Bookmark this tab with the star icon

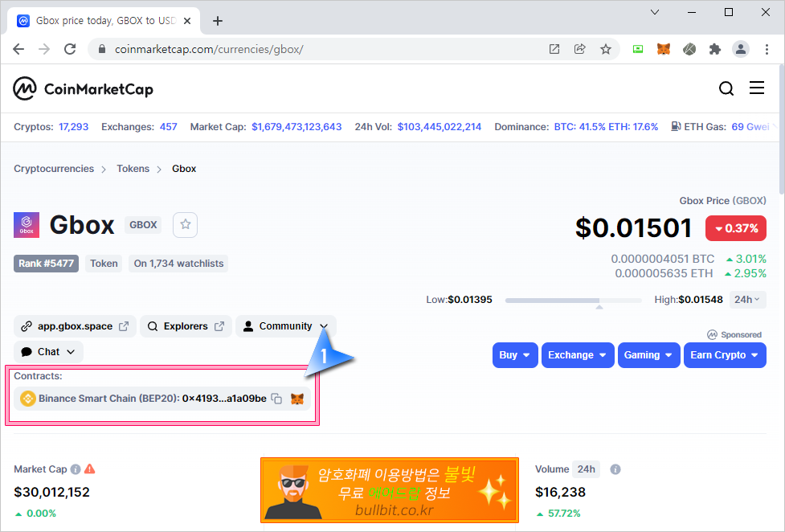(606, 49)
